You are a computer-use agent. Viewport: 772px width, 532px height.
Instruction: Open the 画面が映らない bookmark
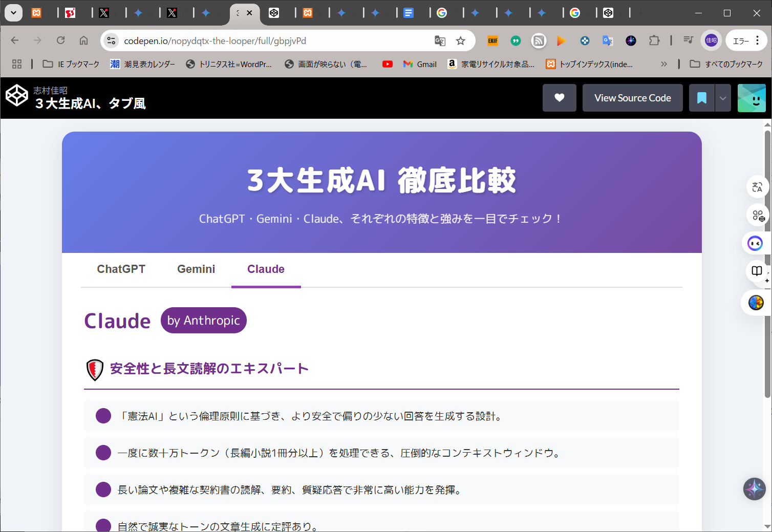tap(326, 64)
